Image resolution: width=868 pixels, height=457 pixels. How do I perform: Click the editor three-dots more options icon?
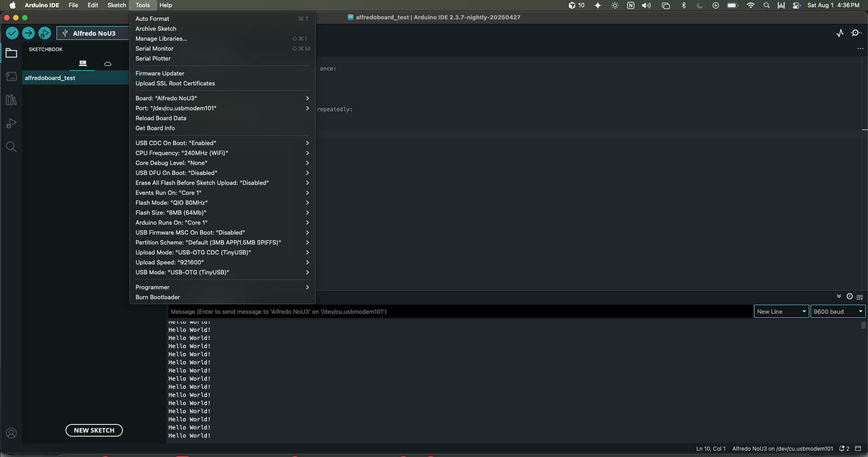click(x=860, y=48)
